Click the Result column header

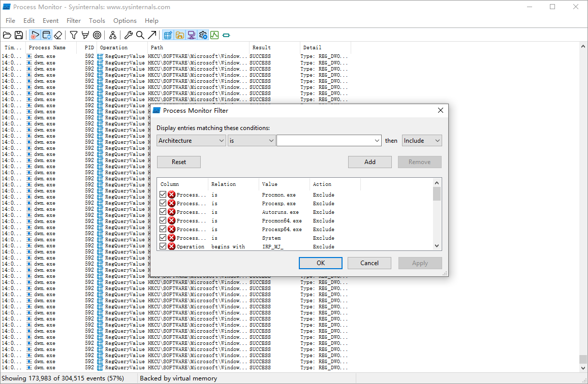pos(274,48)
